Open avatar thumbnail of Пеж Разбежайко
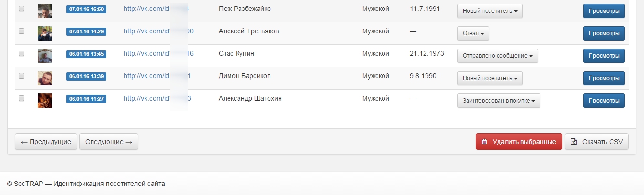 pyautogui.click(x=45, y=11)
